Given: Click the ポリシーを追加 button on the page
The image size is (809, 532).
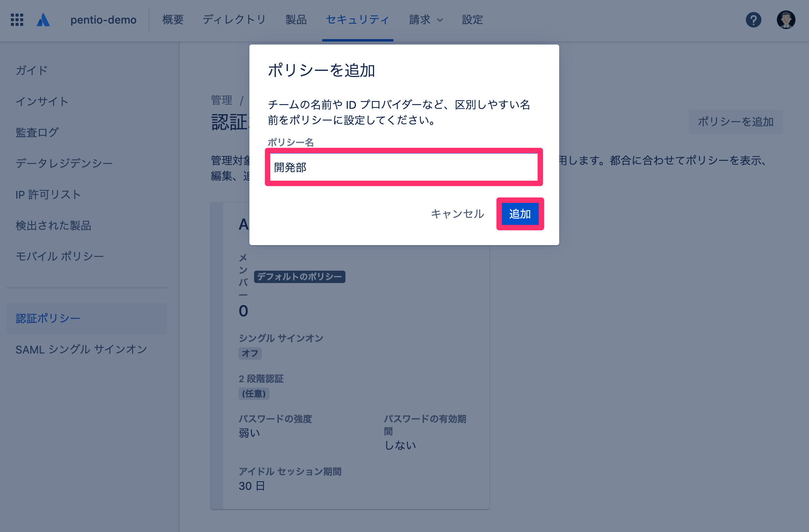Looking at the screenshot, I should 735,122.
